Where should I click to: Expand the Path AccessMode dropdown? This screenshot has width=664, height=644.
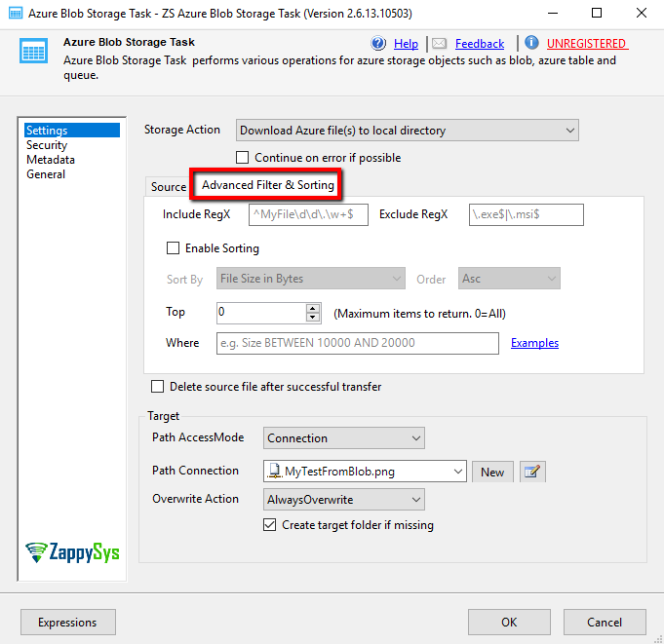(344, 437)
